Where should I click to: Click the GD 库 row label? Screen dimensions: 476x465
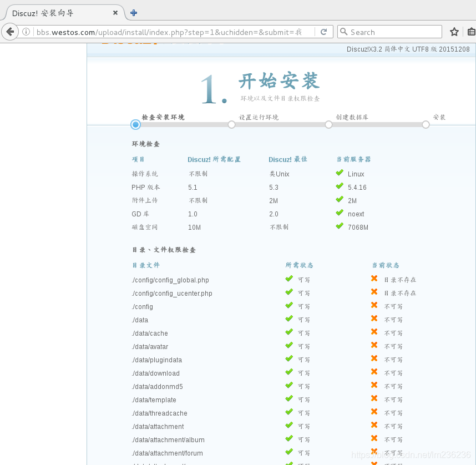pos(140,214)
